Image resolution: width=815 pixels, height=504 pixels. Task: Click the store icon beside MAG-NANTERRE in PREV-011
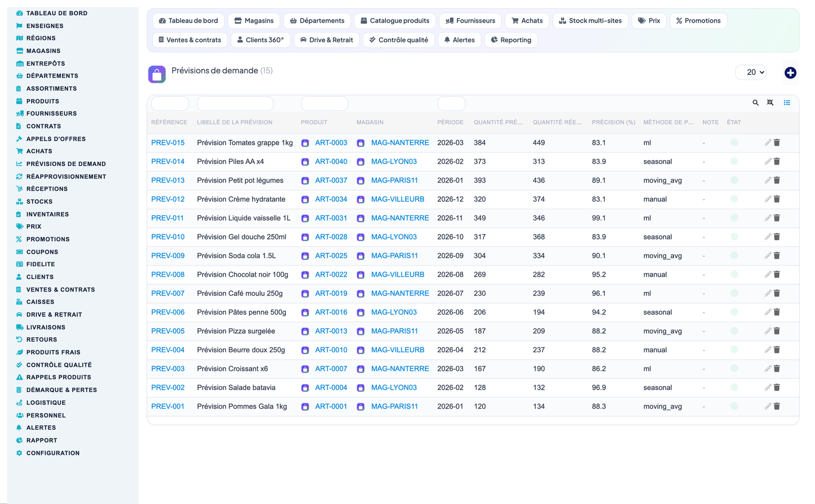[x=361, y=218]
